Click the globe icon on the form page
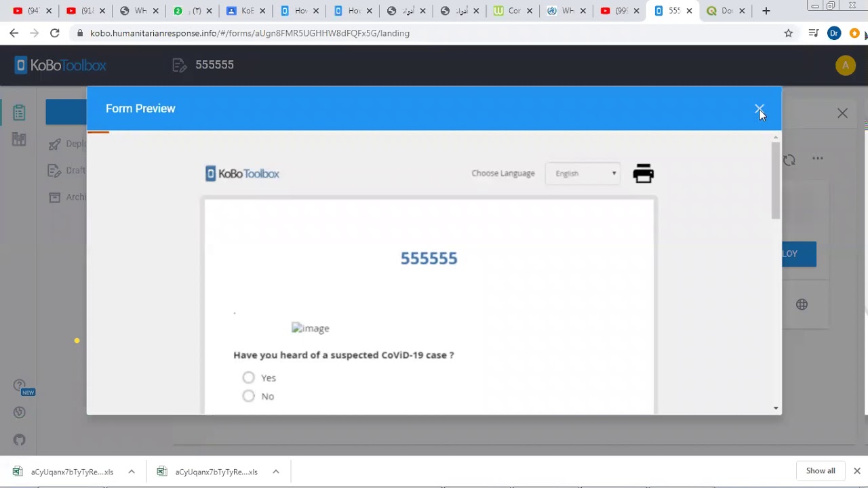Viewport: 868px width, 488px height. coord(802,304)
